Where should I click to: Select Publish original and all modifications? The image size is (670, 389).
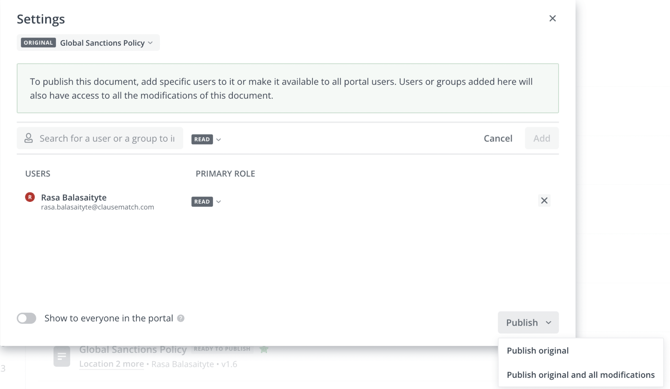click(580, 375)
